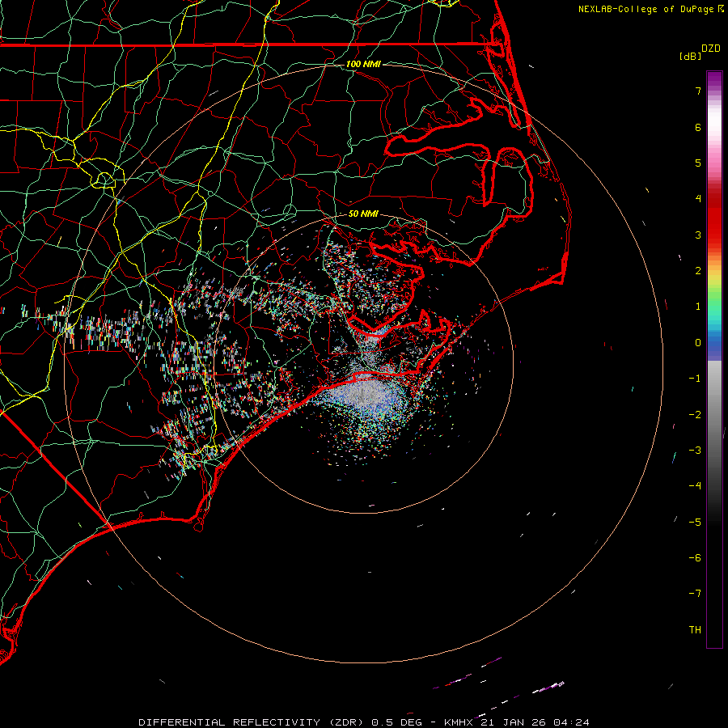Click the 0 value on the dB scale
The height and width of the screenshot is (728, 728).
697,343
